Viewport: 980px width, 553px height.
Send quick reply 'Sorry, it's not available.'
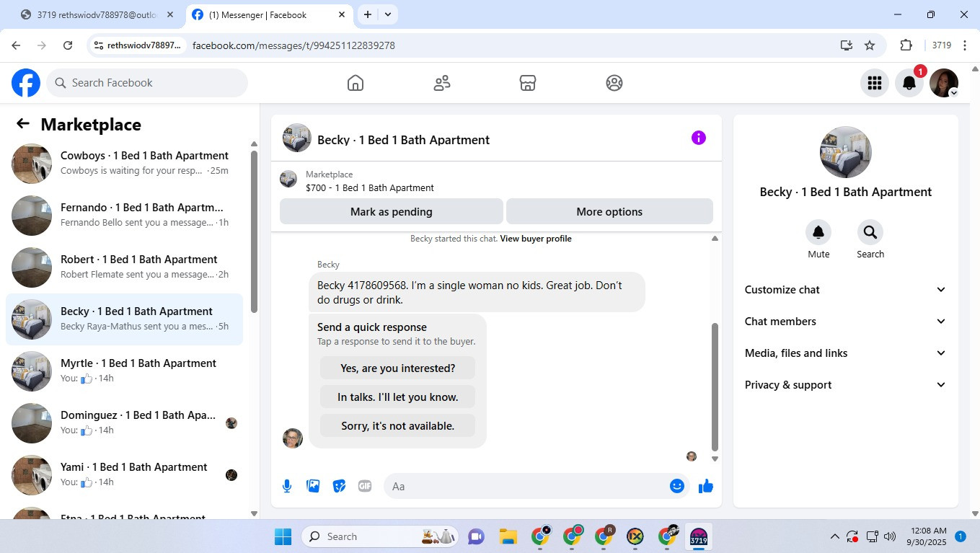(398, 426)
